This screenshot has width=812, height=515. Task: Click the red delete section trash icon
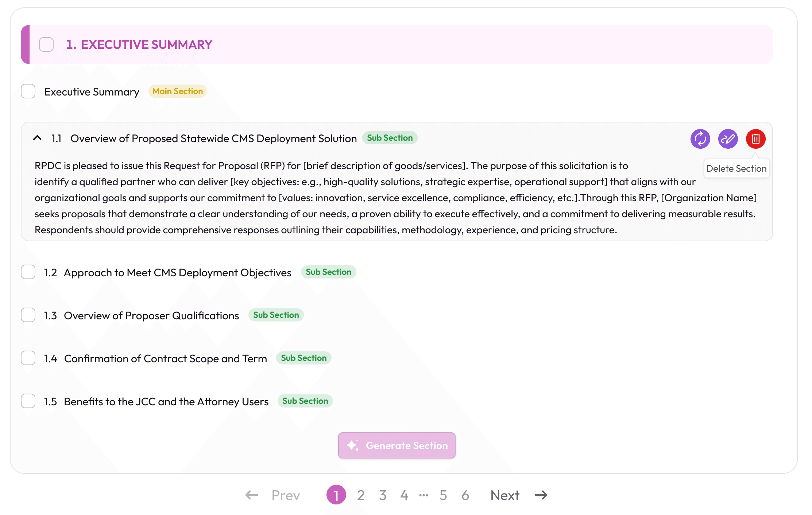click(755, 139)
